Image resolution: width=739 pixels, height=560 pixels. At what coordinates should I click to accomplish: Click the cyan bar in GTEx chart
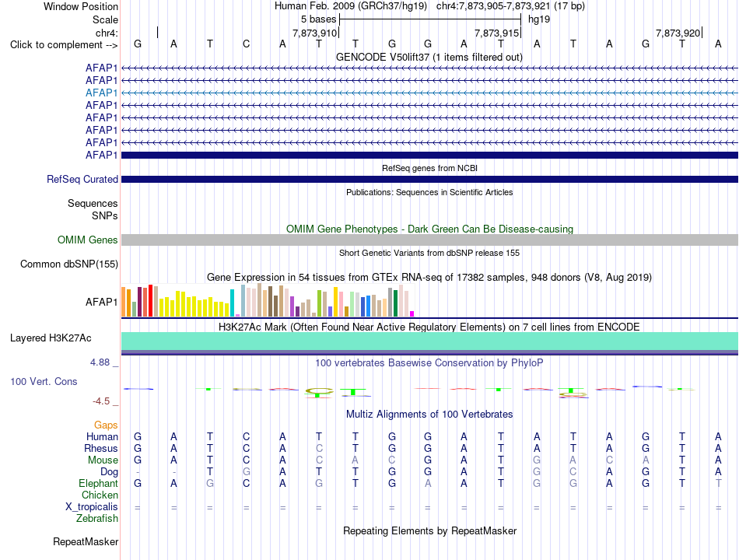(x=232, y=303)
